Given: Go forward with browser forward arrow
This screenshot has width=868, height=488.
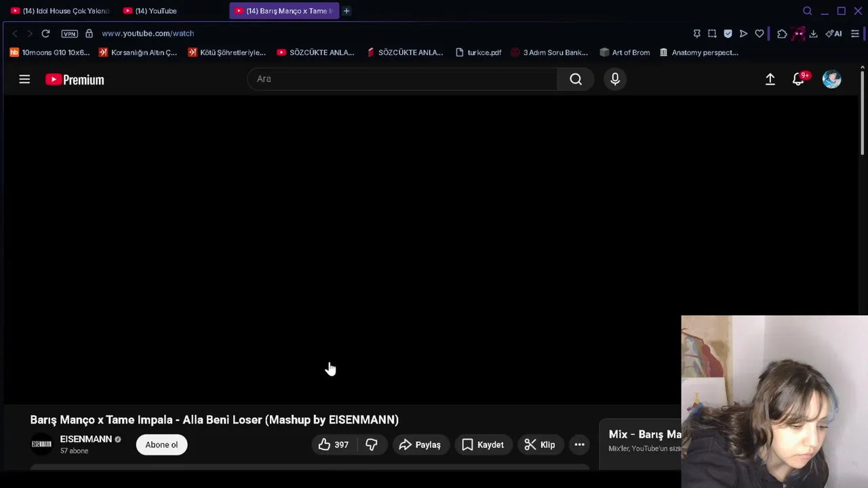Looking at the screenshot, I should 29,33.
